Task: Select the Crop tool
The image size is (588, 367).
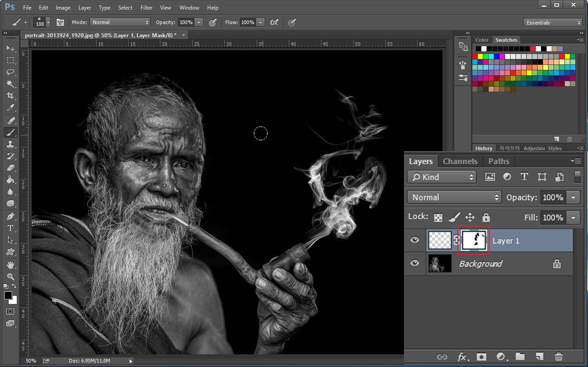Action: [x=10, y=96]
